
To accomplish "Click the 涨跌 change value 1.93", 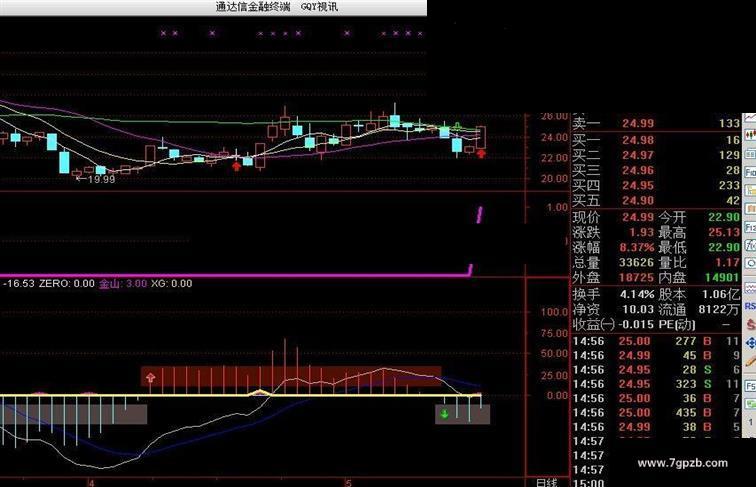I will 641,232.
